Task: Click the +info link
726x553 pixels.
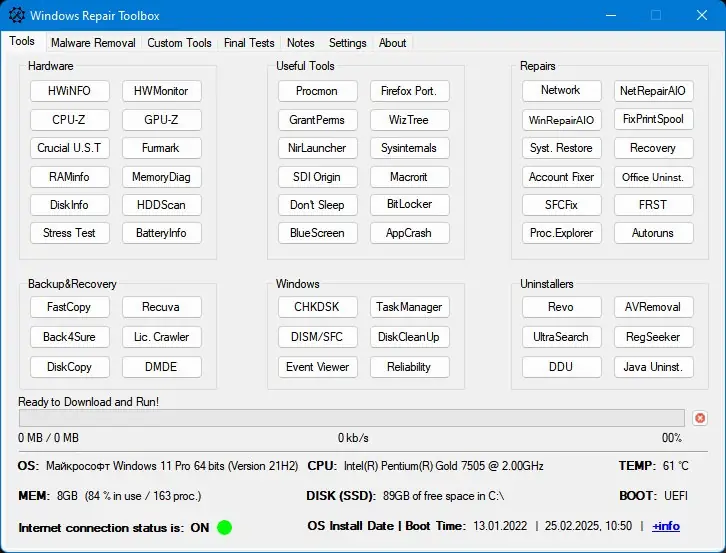Action: (x=666, y=526)
